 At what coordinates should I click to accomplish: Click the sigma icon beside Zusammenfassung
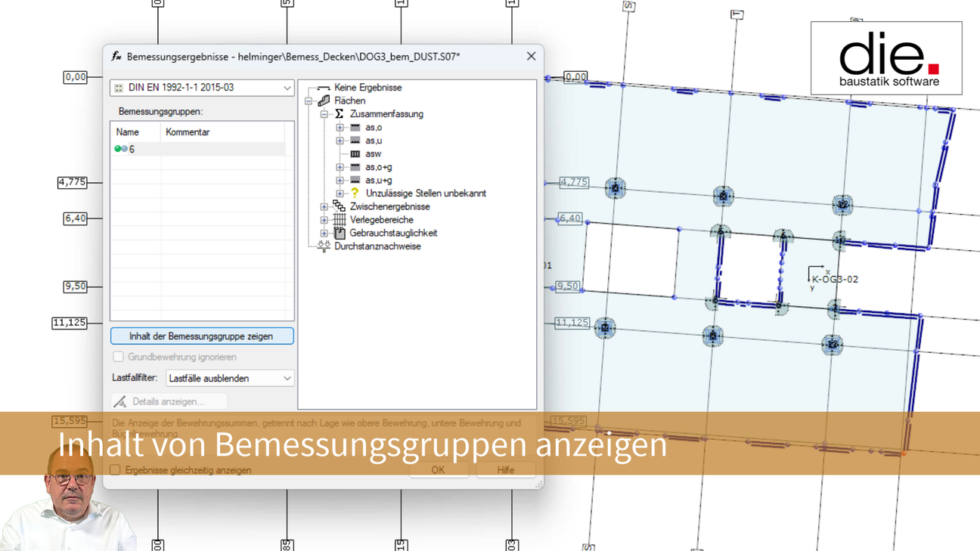[x=340, y=114]
